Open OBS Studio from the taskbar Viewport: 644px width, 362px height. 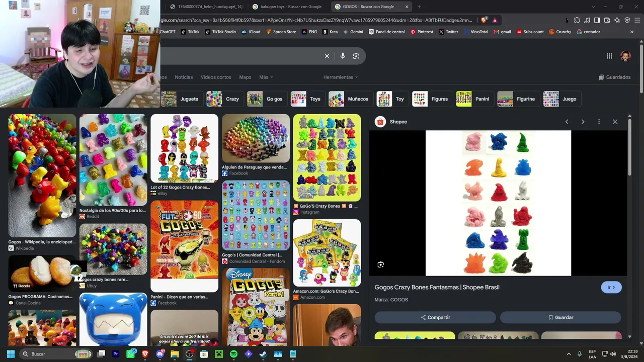[189, 354]
